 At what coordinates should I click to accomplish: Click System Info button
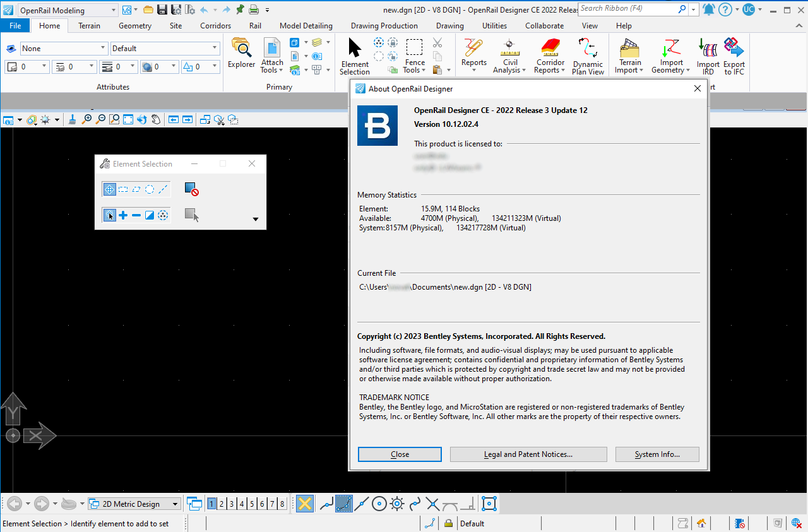click(x=657, y=454)
